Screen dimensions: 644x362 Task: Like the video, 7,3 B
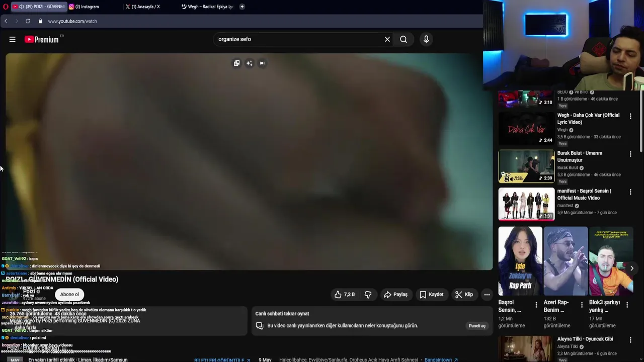[x=345, y=295]
